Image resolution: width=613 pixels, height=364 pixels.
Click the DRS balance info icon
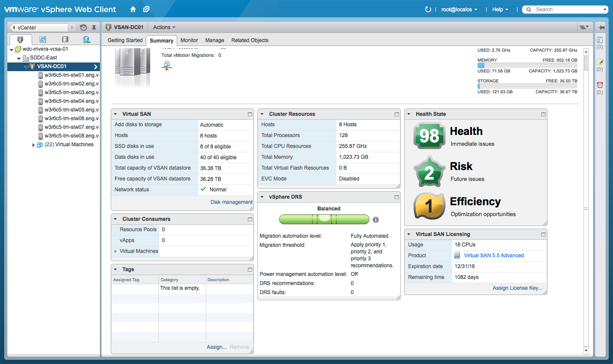pos(376,220)
